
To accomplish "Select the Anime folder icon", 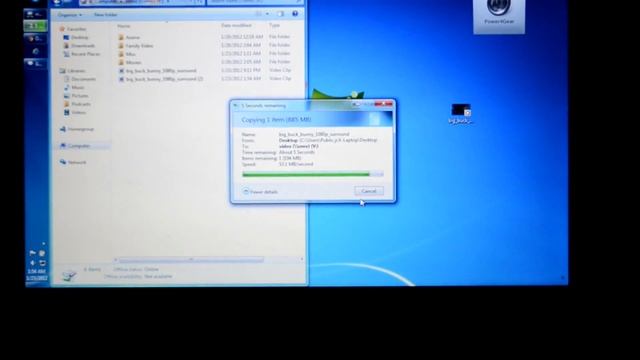I will click(x=121, y=37).
